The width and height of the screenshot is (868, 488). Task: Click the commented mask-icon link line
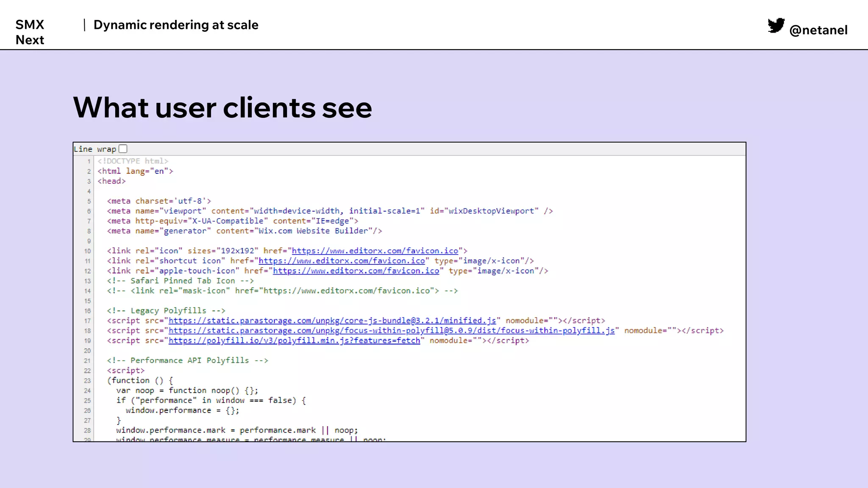tap(282, 291)
